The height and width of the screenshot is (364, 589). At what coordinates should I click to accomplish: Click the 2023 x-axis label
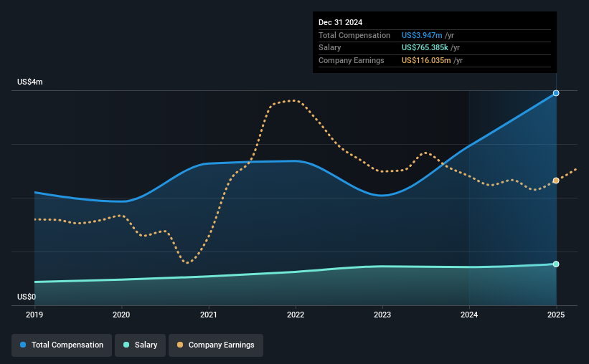point(382,315)
